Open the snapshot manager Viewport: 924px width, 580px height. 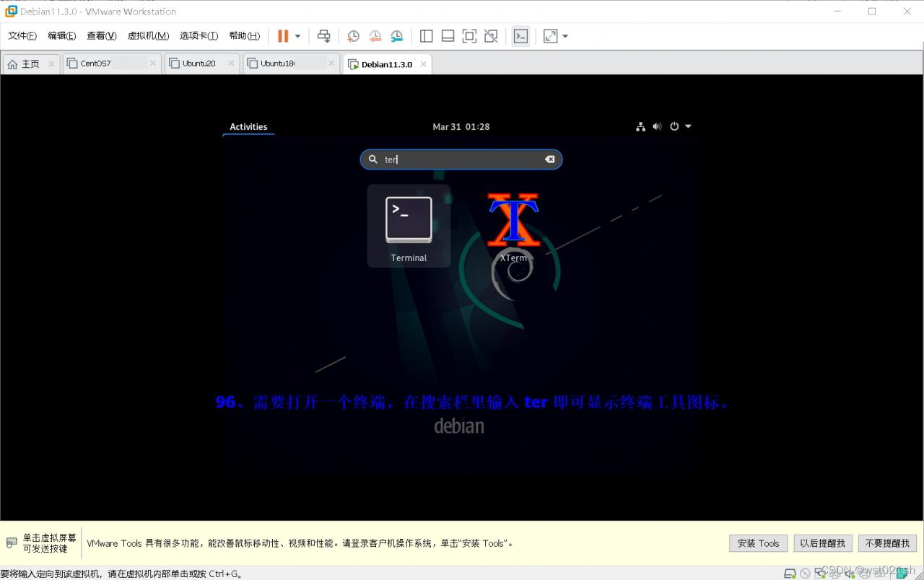click(397, 36)
